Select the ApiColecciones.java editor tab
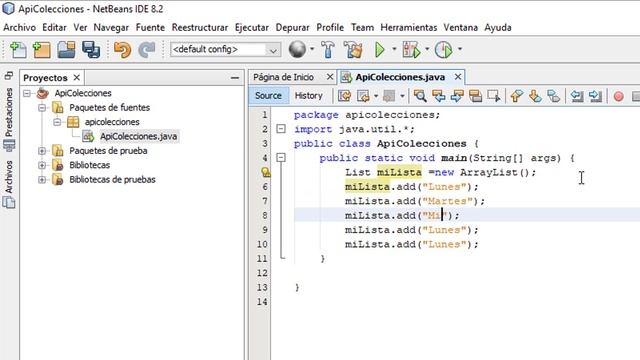 tap(400, 77)
